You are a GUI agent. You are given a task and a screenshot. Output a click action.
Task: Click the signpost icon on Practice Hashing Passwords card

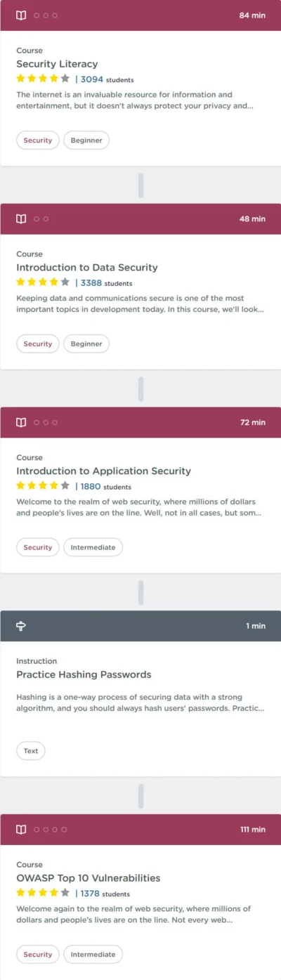pyautogui.click(x=21, y=626)
